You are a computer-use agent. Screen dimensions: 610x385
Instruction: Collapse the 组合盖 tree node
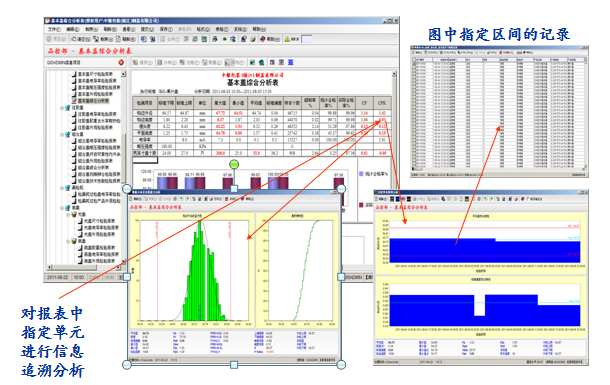[62, 135]
